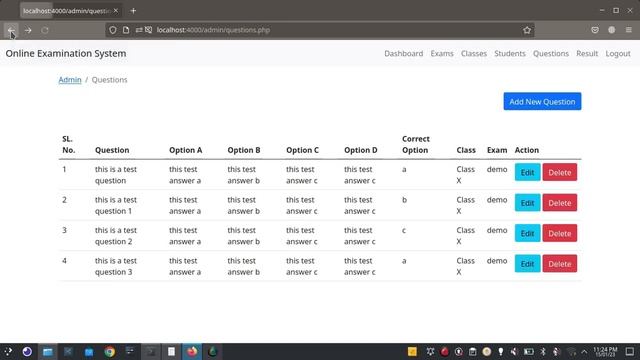The image size is (640, 360).
Task: Click the 'SL. No.' column header
Action: [x=69, y=144]
